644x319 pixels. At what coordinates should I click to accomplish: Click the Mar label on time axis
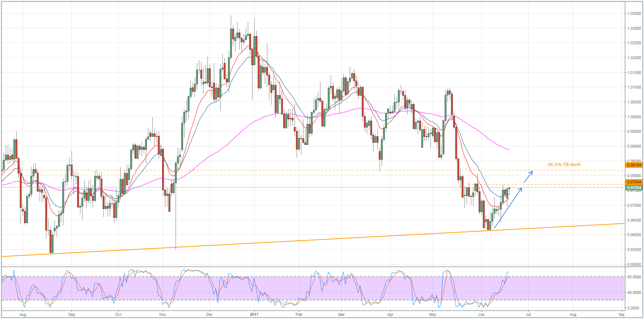click(341, 314)
